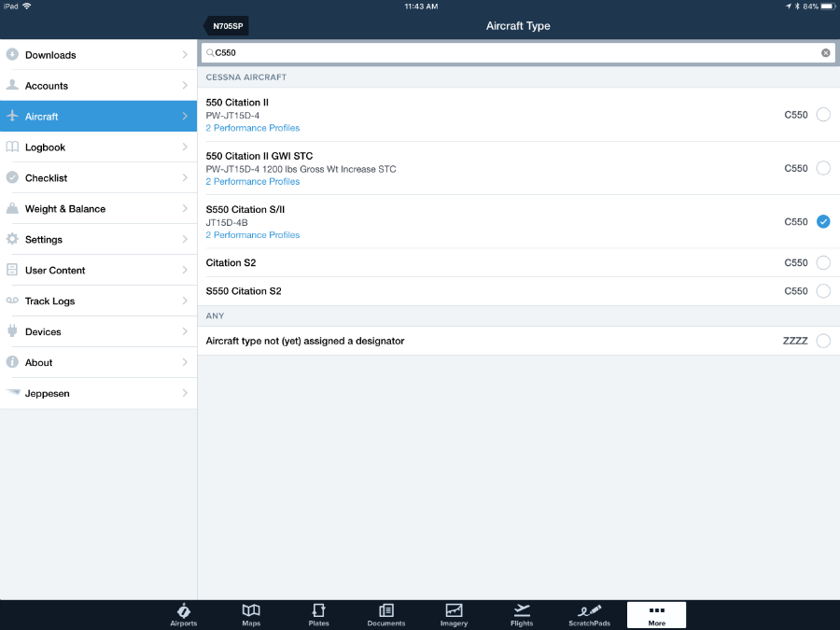Open 550 Citation II GWI STC performance profiles
This screenshot has height=630, width=840.
[253, 182]
